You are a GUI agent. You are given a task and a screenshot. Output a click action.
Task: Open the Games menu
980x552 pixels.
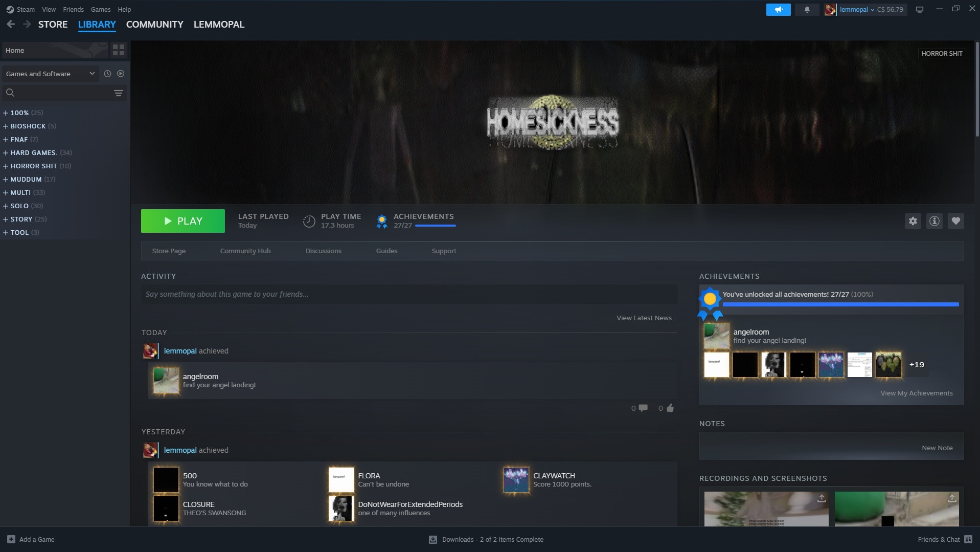[100, 9]
